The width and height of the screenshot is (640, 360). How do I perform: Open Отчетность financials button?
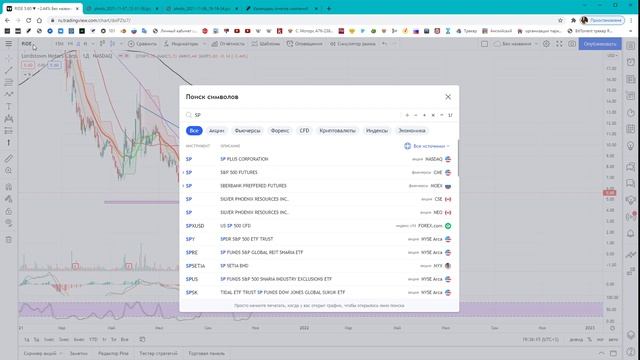[x=228, y=44]
